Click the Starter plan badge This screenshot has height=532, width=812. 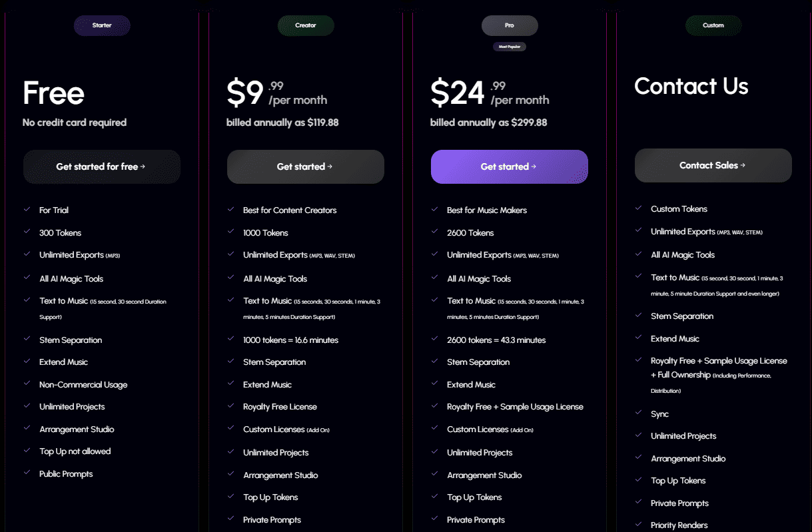pos(101,25)
